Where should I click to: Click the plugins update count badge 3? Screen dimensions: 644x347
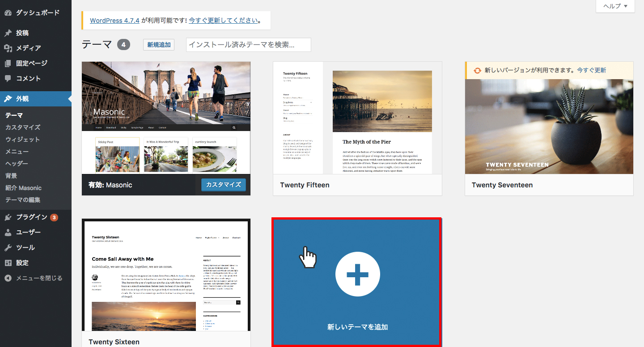(54, 218)
